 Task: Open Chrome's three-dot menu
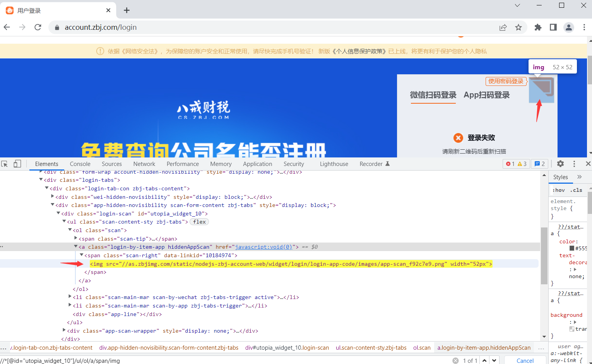click(x=584, y=27)
